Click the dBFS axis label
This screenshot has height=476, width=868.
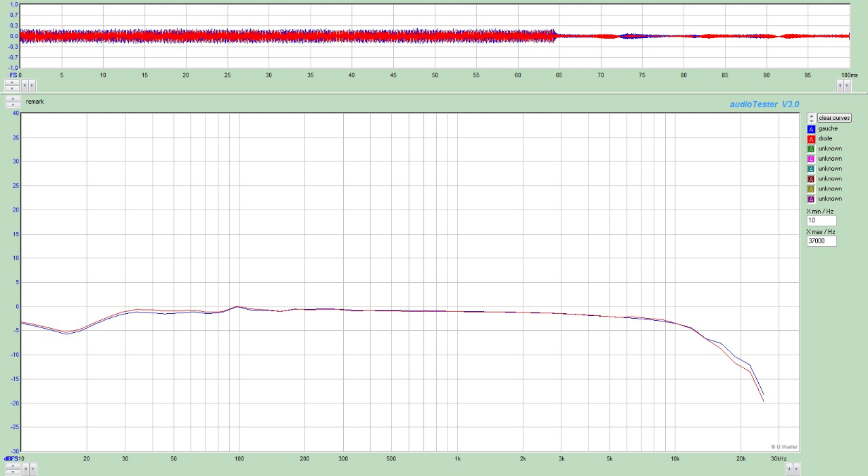[10, 459]
